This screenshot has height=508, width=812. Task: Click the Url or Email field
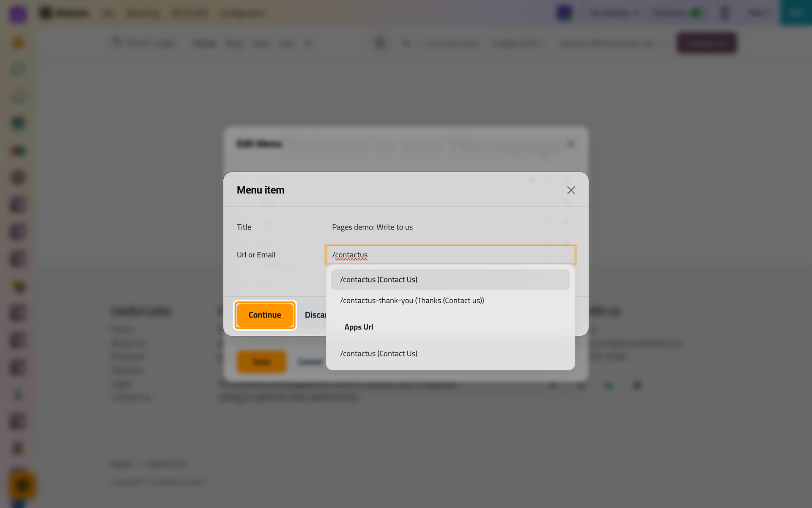click(x=450, y=255)
